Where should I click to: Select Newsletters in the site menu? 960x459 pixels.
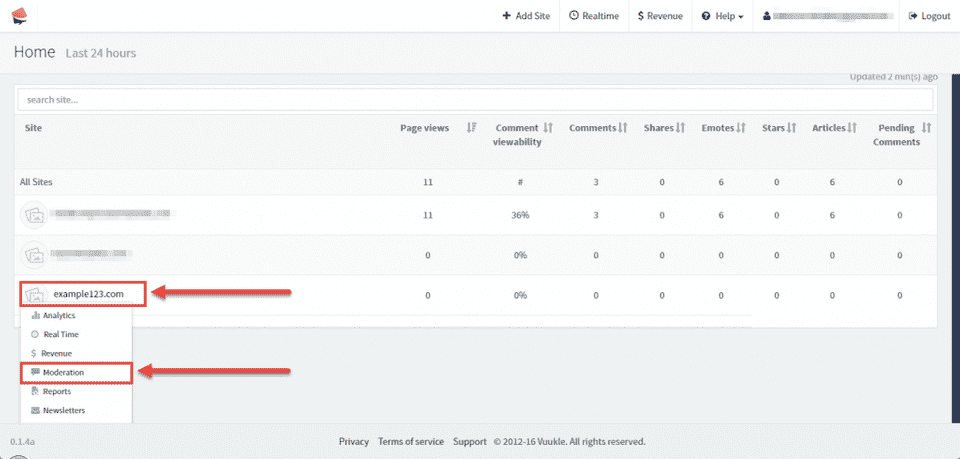tap(64, 411)
